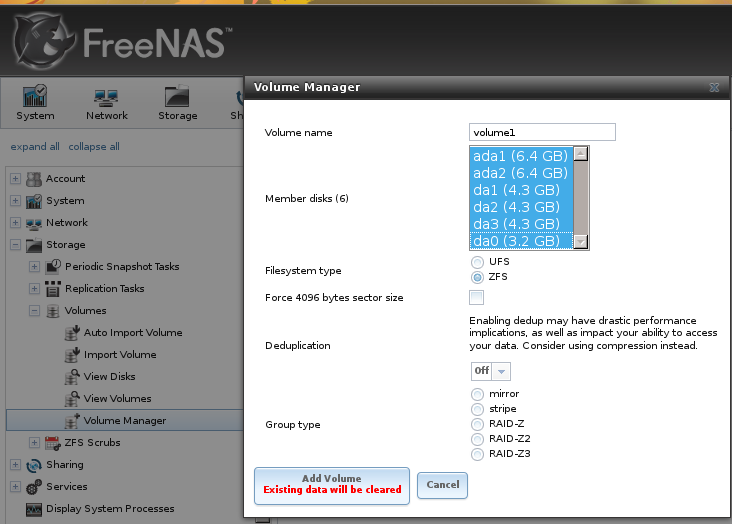Viewport: 732px width, 524px height.
Task: Click the View Disks icon
Action: point(72,376)
